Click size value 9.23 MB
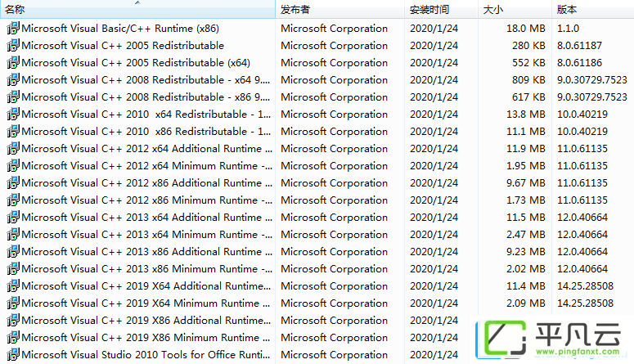Screen dimensions: 634x364 coord(526,252)
